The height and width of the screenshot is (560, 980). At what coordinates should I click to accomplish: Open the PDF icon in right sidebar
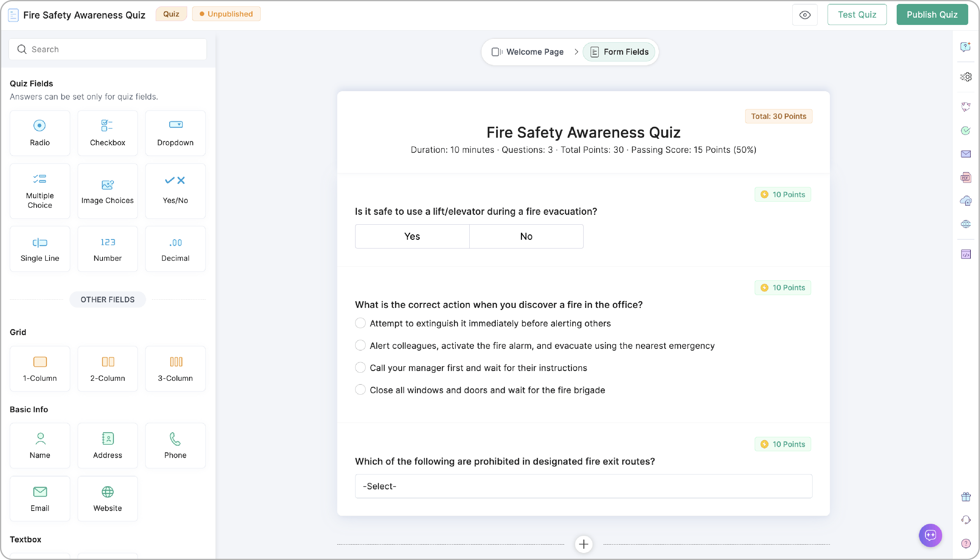point(966,178)
